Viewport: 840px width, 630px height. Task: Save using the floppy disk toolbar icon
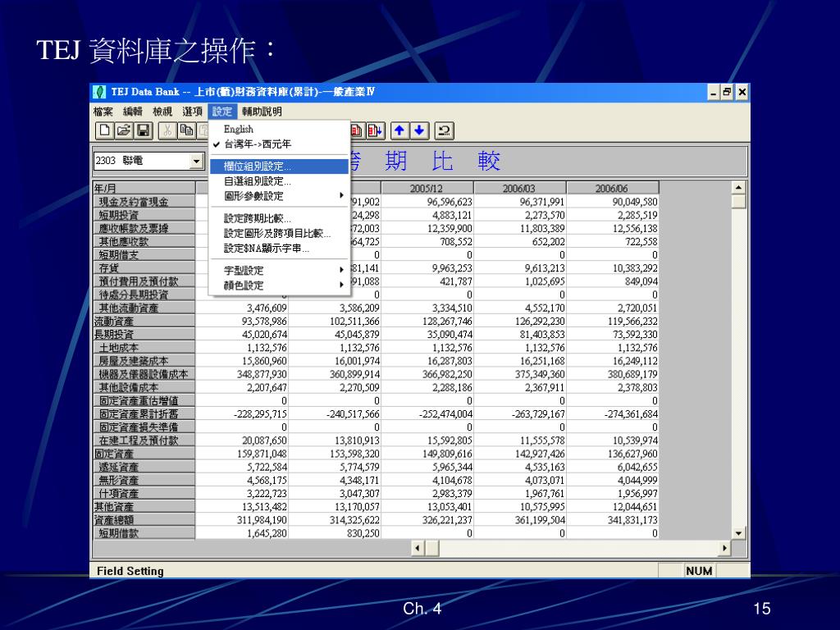tap(143, 130)
